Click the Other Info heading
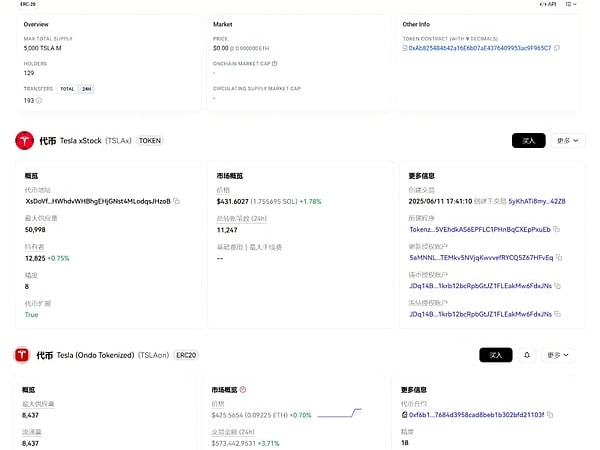Viewport: 600px width, 450px height. tap(416, 24)
